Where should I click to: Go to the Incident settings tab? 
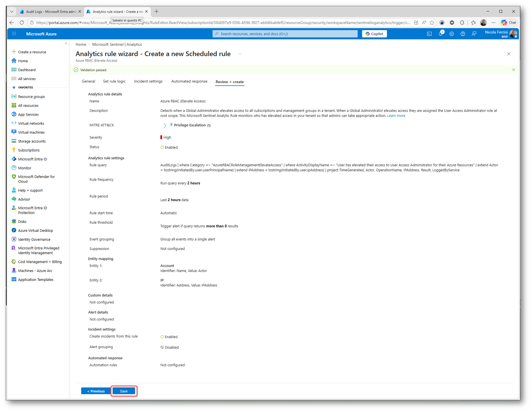tap(148, 81)
